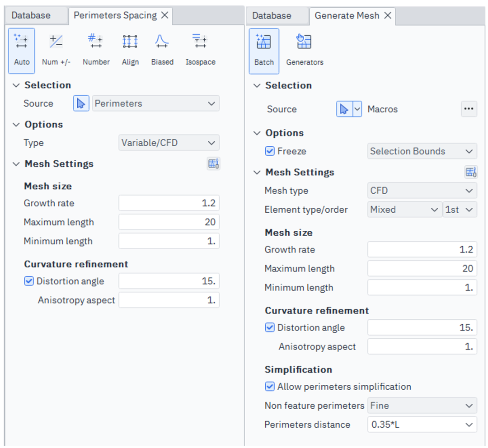Select the Batch mesh tool
The height and width of the screenshot is (448, 488).
click(x=264, y=51)
